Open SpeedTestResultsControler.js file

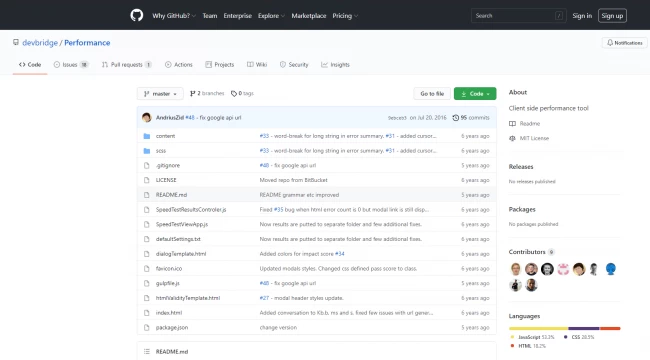(191, 210)
